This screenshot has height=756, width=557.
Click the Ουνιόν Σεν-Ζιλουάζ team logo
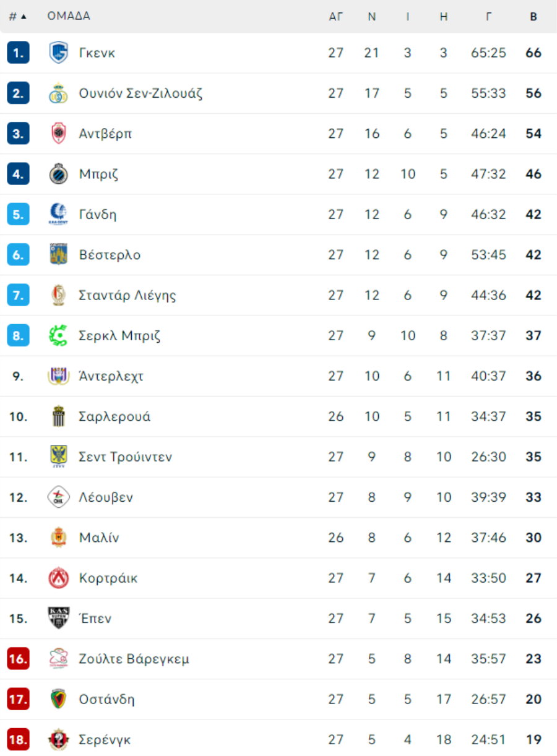58,93
